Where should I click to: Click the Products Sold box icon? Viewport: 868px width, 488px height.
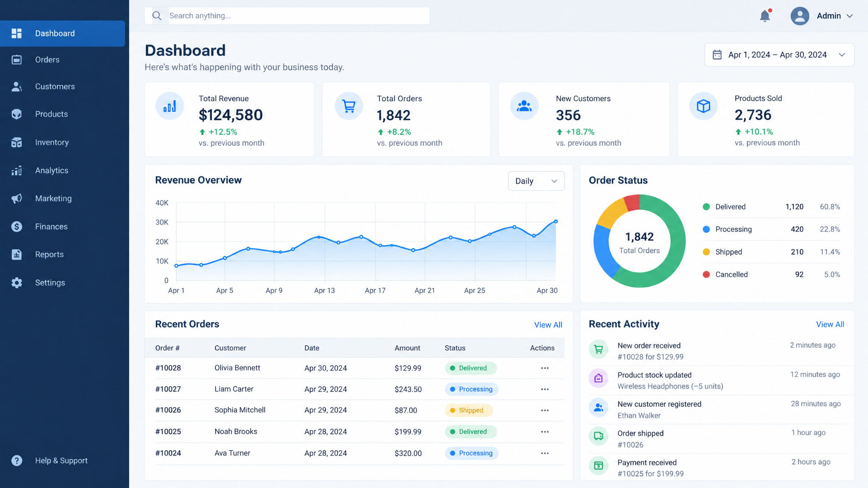pyautogui.click(x=704, y=106)
